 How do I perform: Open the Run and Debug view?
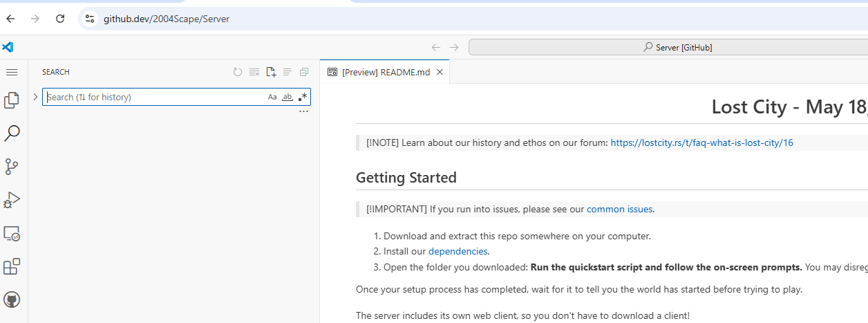click(12, 200)
